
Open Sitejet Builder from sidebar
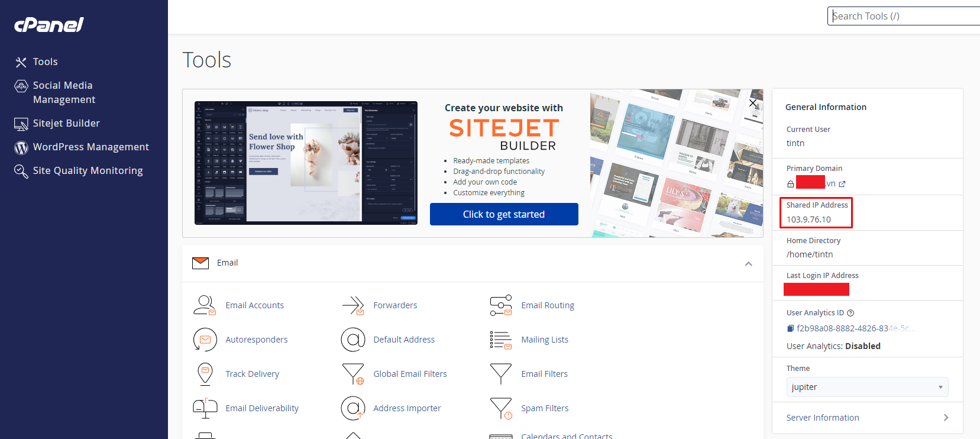66,123
